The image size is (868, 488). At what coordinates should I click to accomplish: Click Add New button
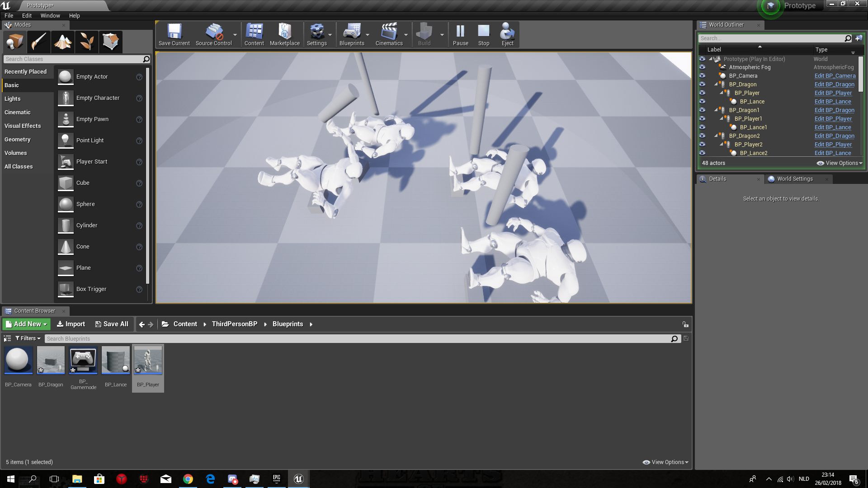coord(26,324)
